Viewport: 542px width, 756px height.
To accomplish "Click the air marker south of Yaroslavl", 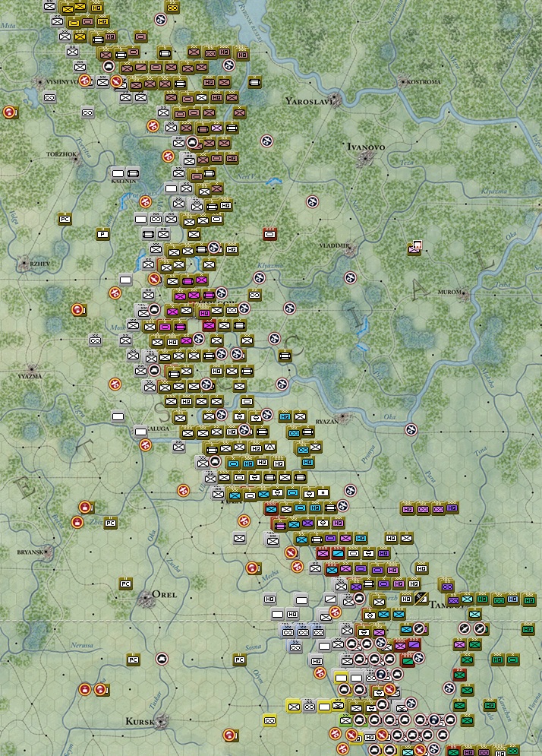I will pos(267,141).
